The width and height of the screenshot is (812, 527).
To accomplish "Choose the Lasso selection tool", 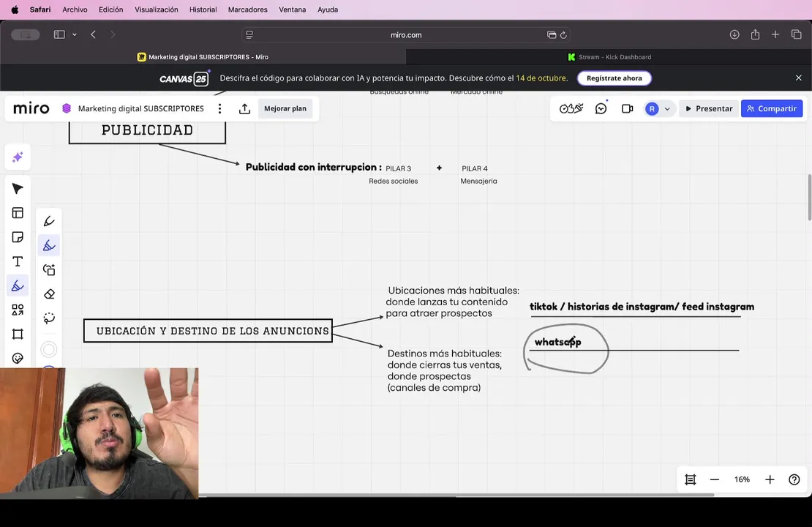I will 49,318.
